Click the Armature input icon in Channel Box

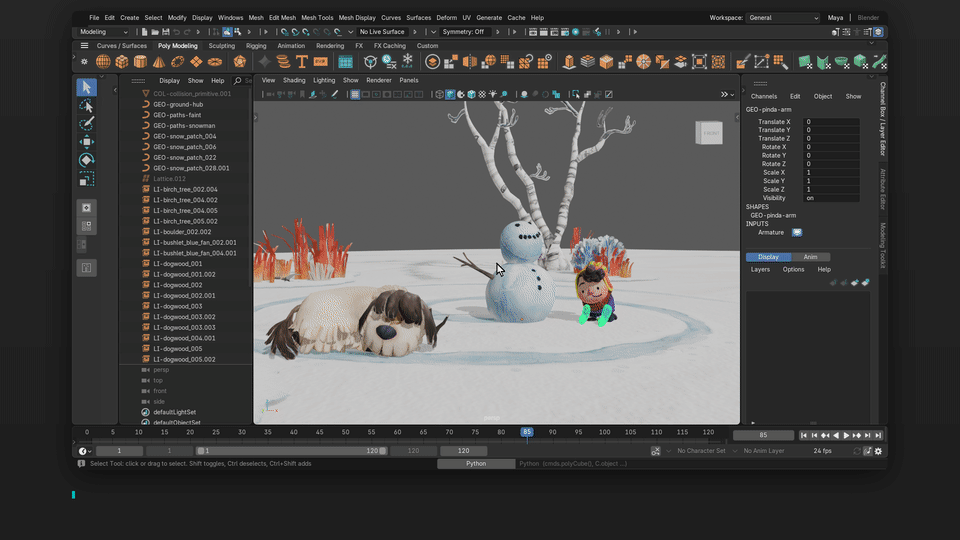[797, 233]
